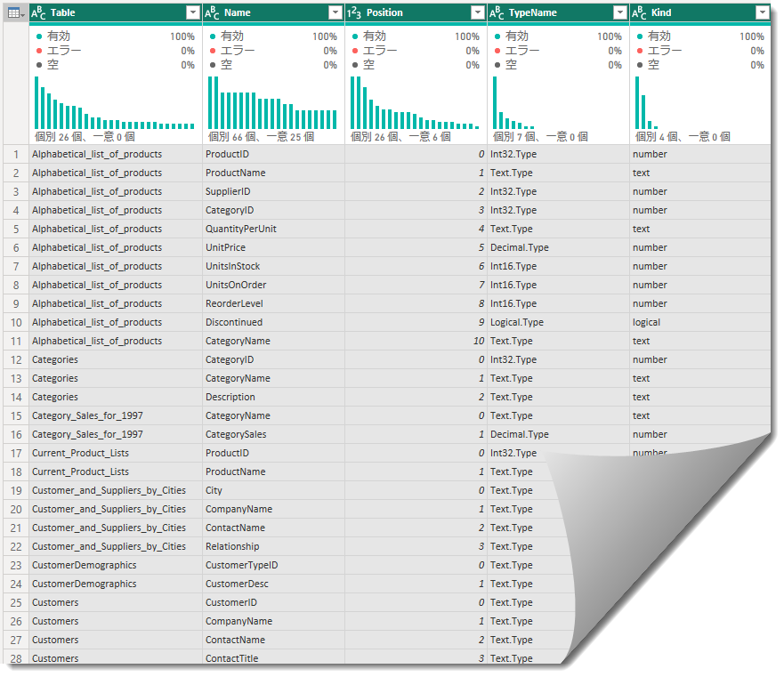Change the numeric type icon on Position column
784x677 pixels.
(x=354, y=13)
